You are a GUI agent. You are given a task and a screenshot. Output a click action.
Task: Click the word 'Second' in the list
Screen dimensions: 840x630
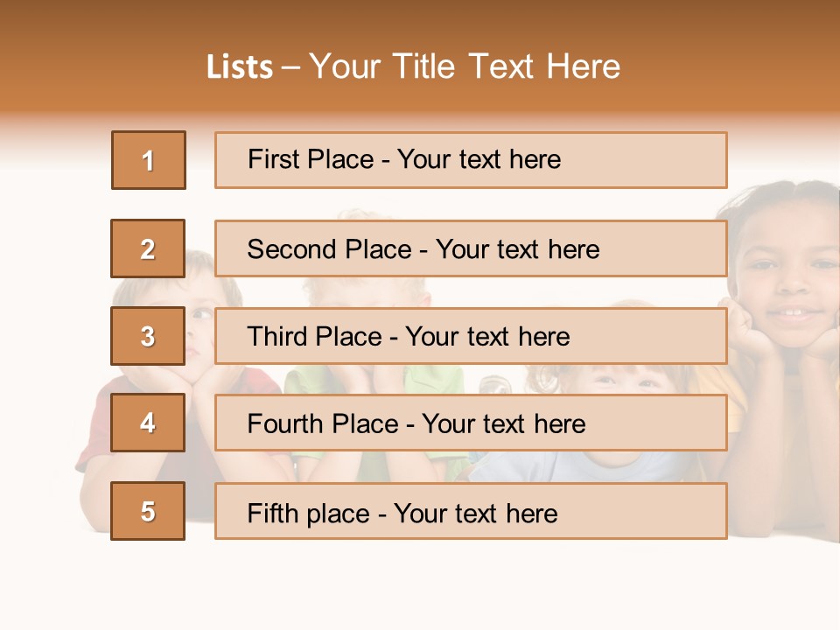(x=293, y=249)
